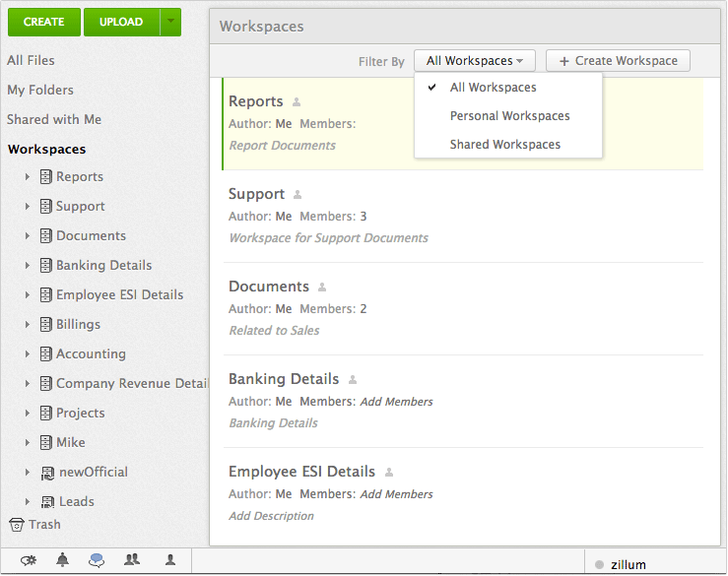Click the single-person icon in bottom bar
The height and width of the screenshot is (576, 728).
pyautogui.click(x=170, y=560)
